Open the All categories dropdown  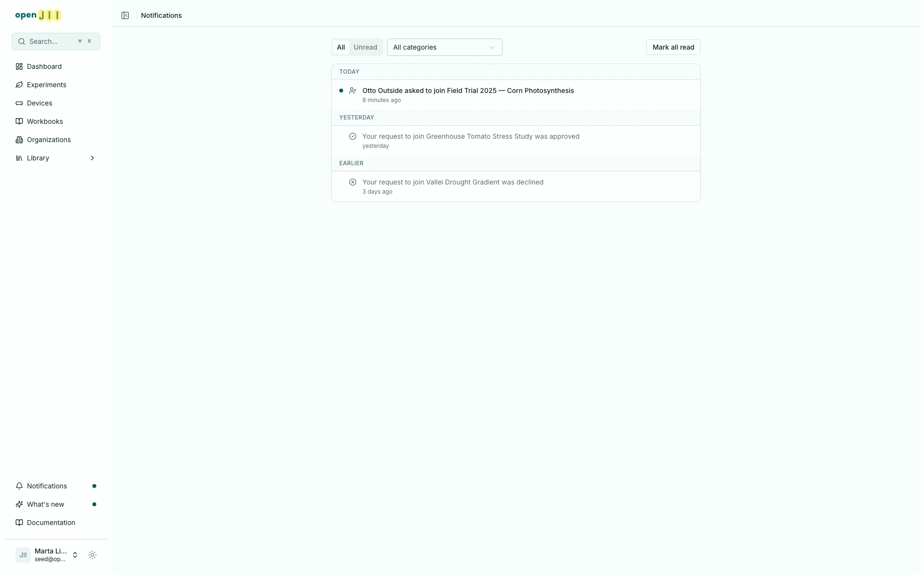click(x=444, y=47)
